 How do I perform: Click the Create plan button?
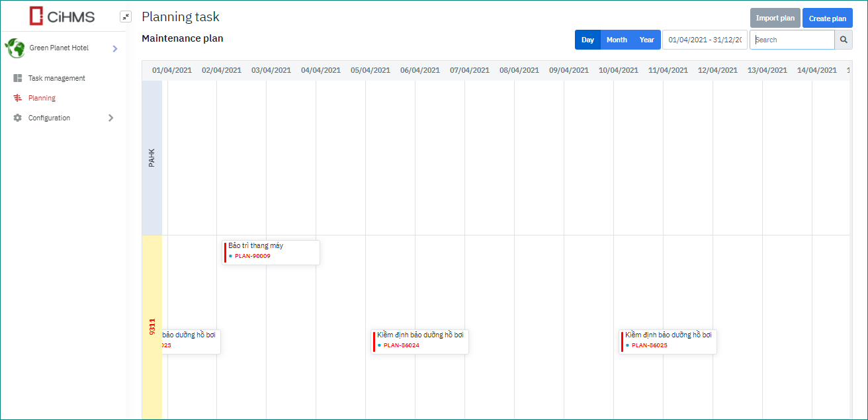tap(827, 18)
